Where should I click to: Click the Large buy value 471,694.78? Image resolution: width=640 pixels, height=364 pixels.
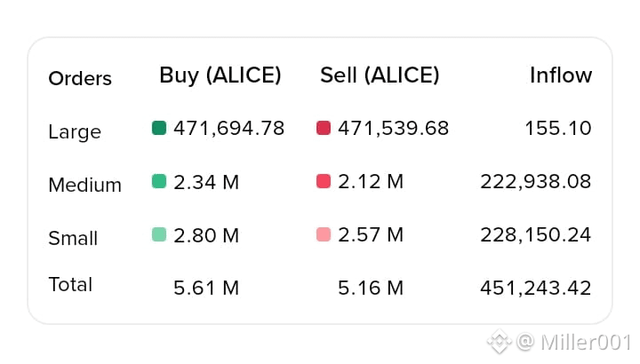pos(229,129)
